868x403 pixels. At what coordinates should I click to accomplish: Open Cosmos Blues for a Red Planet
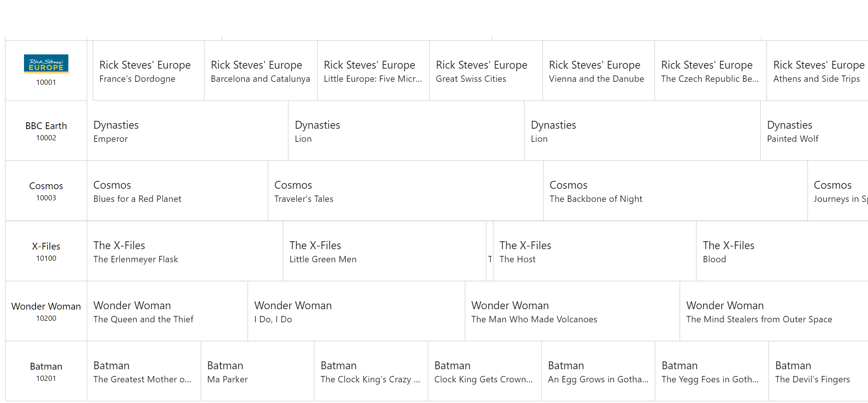click(x=177, y=191)
